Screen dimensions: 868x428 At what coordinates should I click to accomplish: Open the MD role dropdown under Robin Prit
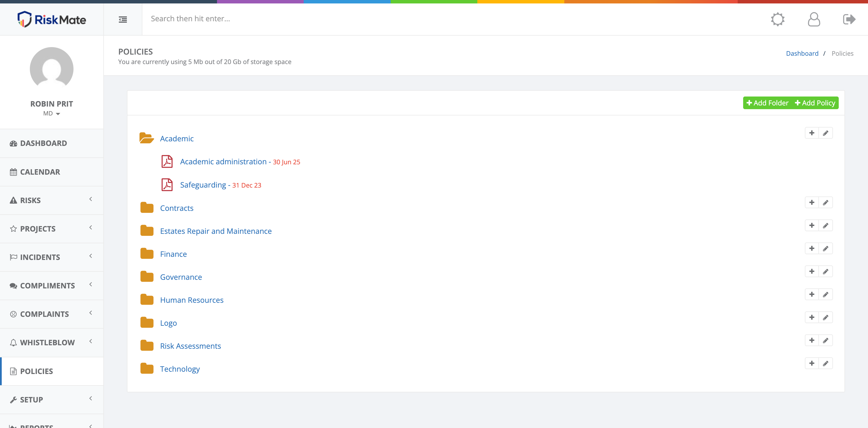click(52, 113)
